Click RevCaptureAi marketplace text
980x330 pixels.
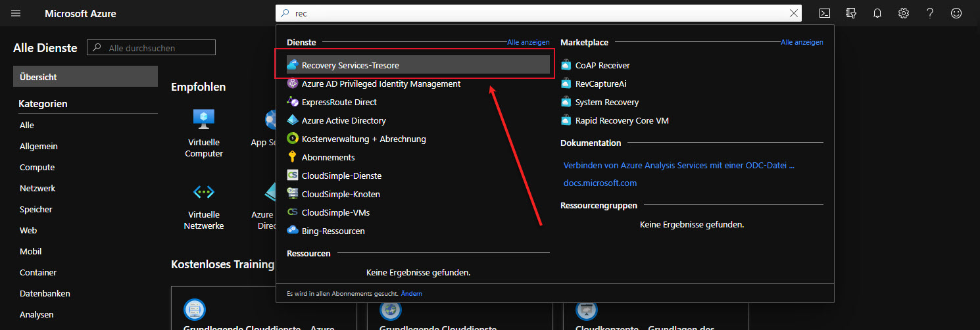602,83
